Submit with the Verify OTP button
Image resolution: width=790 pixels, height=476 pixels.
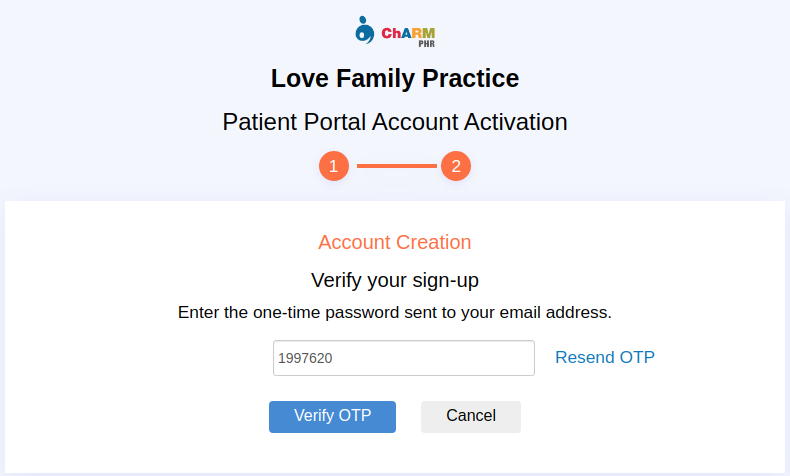tap(333, 417)
